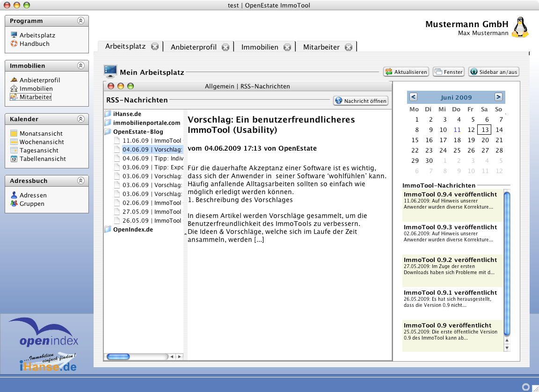The width and height of the screenshot is (539, 392).
Task: Click the Aktualisieren button
Action: pyautogui.click(x=406, y=72)
